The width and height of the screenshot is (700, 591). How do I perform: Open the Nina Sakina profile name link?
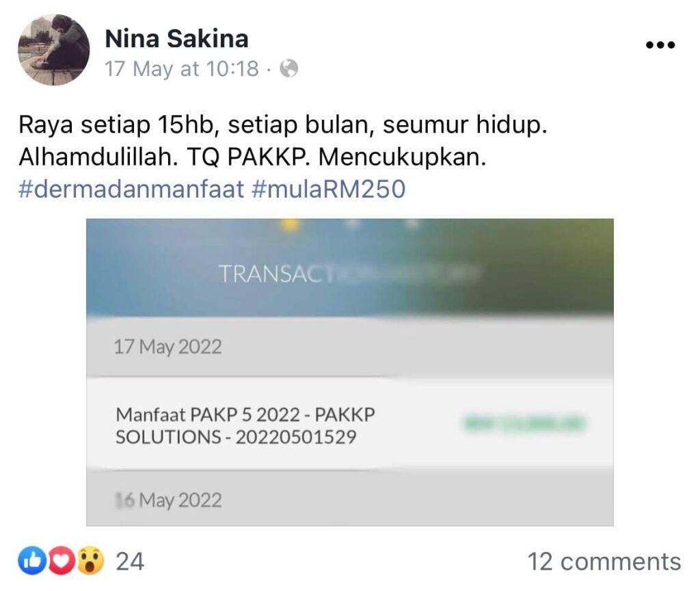(176, 39)
